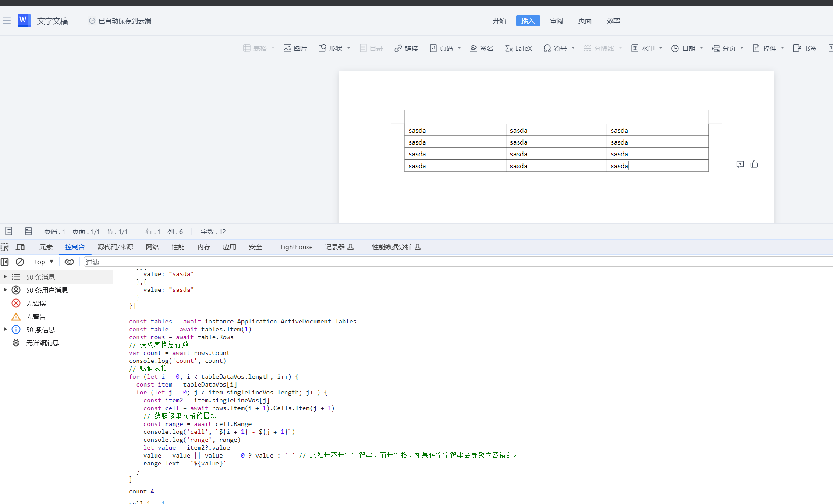Click the add comment icon beside the table
Image resolution: width=833 pixels, height=504 pixels.
pos(740,164)
